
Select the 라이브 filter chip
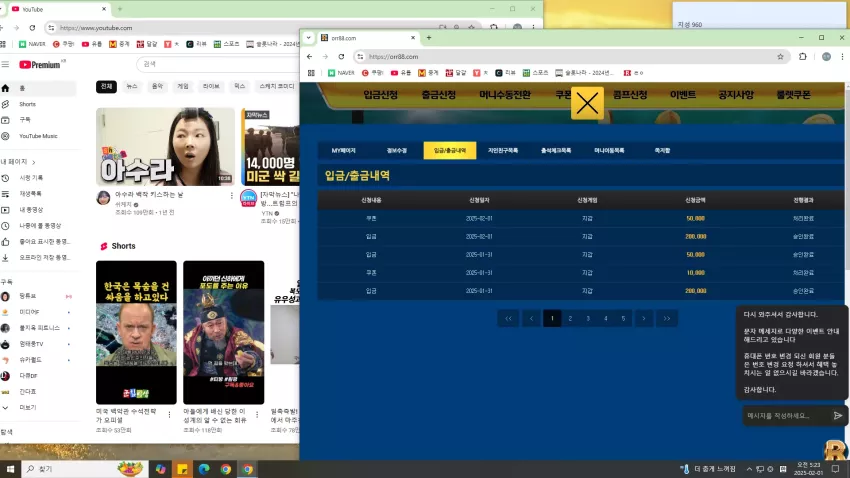tap(211, 86)
